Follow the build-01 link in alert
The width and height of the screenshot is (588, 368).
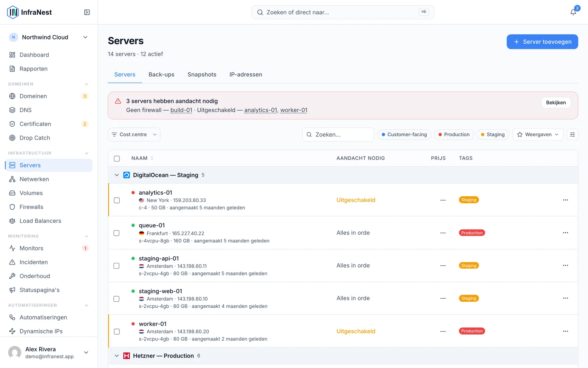point(181,110)
